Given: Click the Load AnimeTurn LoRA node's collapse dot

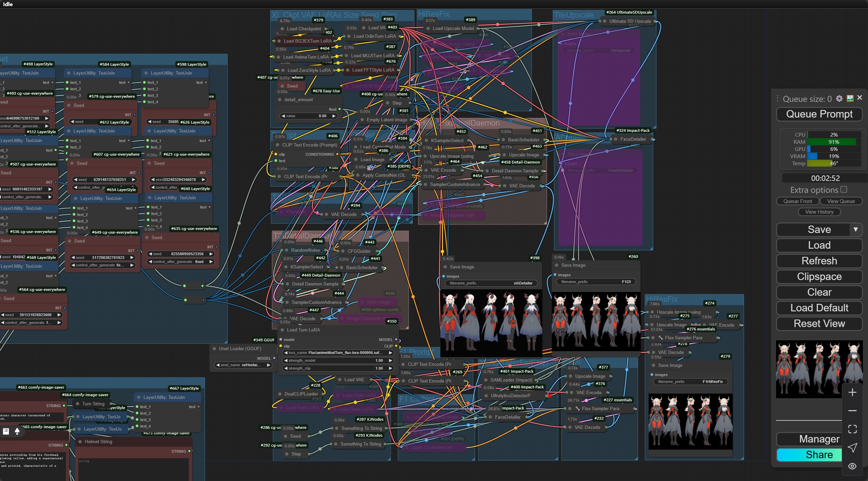Looking at the screenshot, I should [x=278, y=57].
